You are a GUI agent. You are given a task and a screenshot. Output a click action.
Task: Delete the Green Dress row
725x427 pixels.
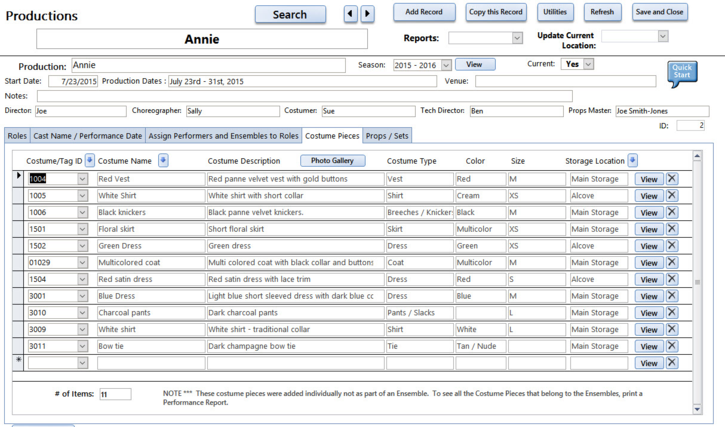tap(672, 245)
